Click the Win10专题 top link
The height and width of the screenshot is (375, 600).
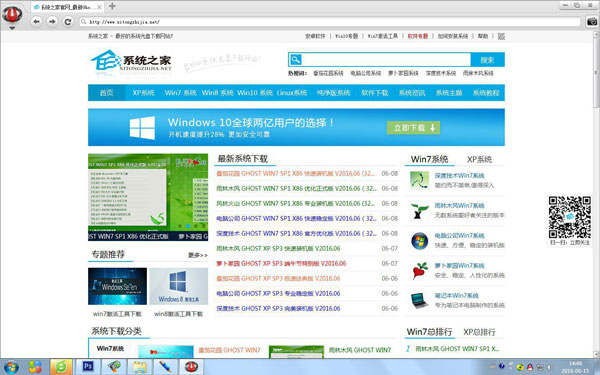click(346, 36)
